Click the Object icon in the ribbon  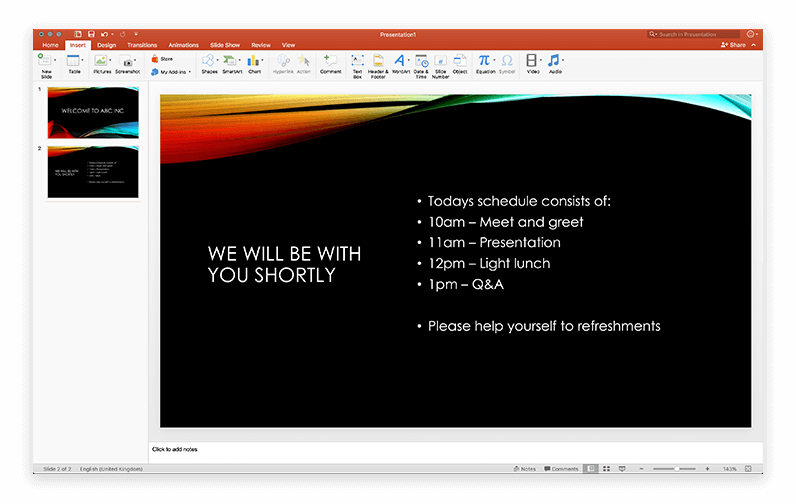[460, 62]
